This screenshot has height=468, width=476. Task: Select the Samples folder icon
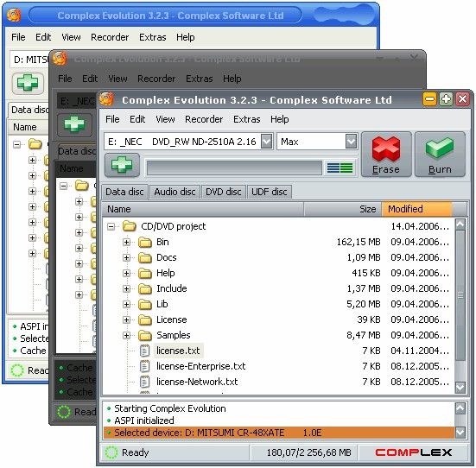click(x=145, y=335)
